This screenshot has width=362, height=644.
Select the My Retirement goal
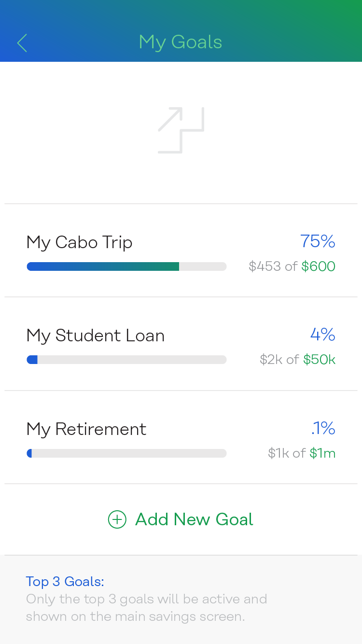[86, 429]
